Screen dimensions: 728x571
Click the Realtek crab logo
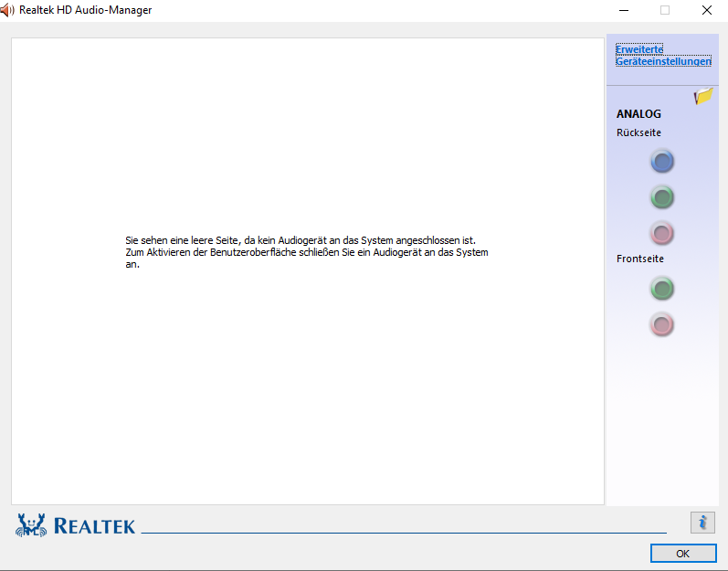pos(31,525)
